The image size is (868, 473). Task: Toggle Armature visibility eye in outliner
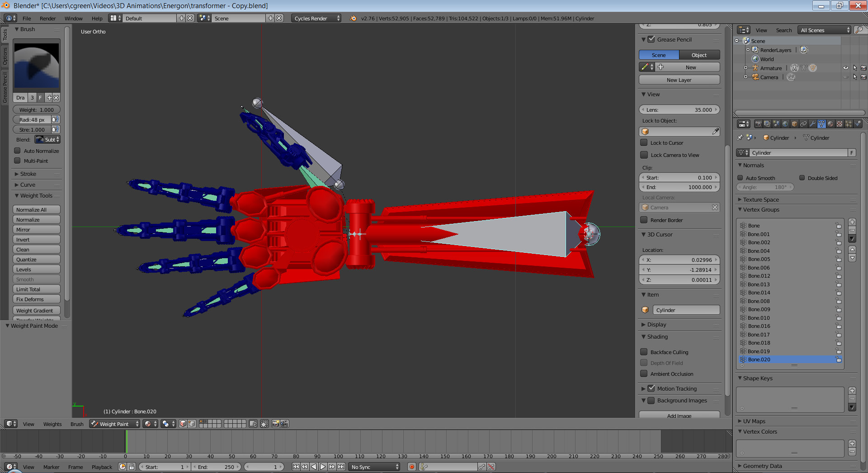click(x=845, y=68)
